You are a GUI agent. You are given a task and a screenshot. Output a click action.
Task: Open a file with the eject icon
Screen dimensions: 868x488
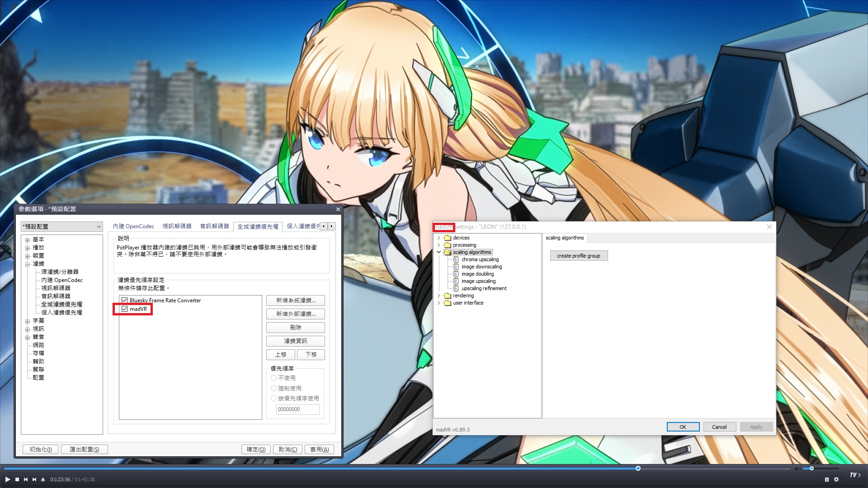click(43, 479)
